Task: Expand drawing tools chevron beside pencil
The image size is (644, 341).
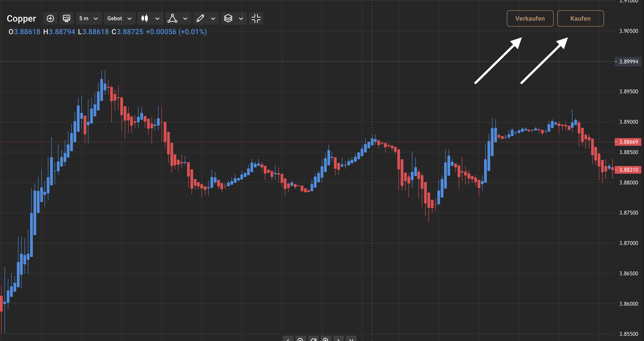Action: coord(213,18)
